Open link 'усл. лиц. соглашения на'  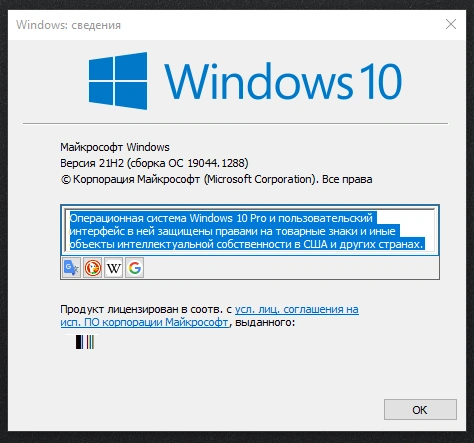(297, 309)
